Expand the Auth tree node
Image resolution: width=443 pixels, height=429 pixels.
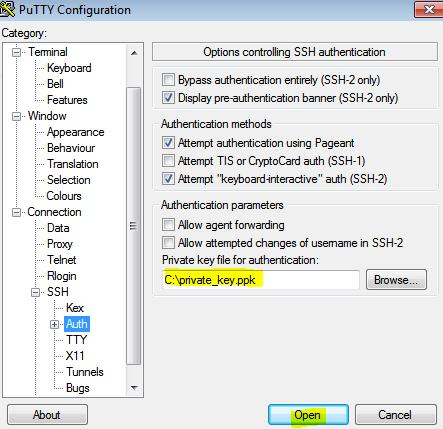click(55, 324)
